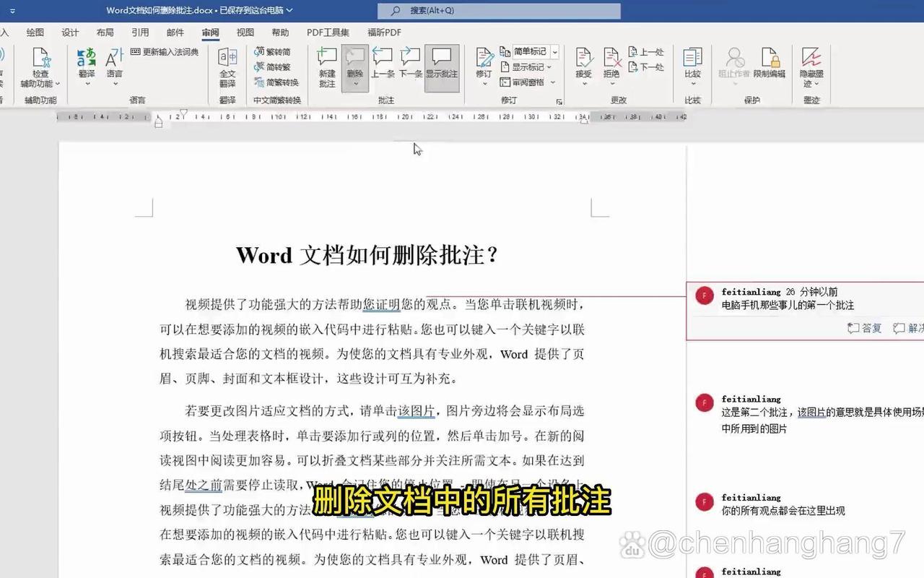The width and height of the screenshot is (924, 578).
Task: Expand the 显示标记 show markup dropdown
Action: 549,67
